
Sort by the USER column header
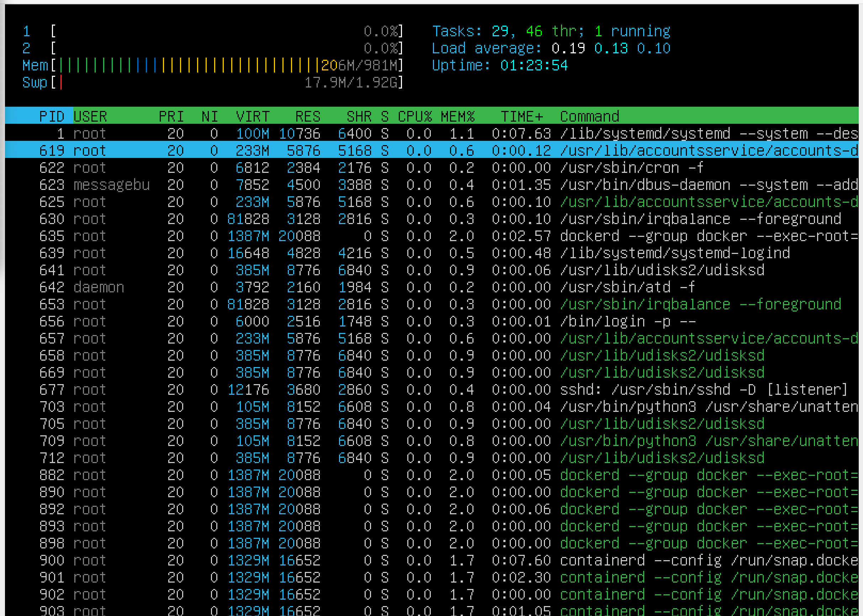click(x=90, y=116)
